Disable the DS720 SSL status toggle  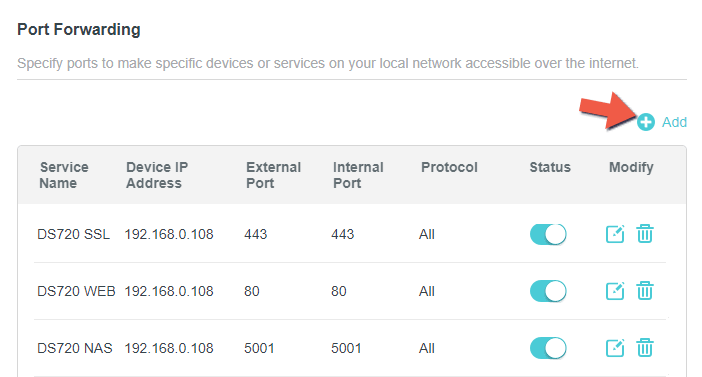pos(548,234)
